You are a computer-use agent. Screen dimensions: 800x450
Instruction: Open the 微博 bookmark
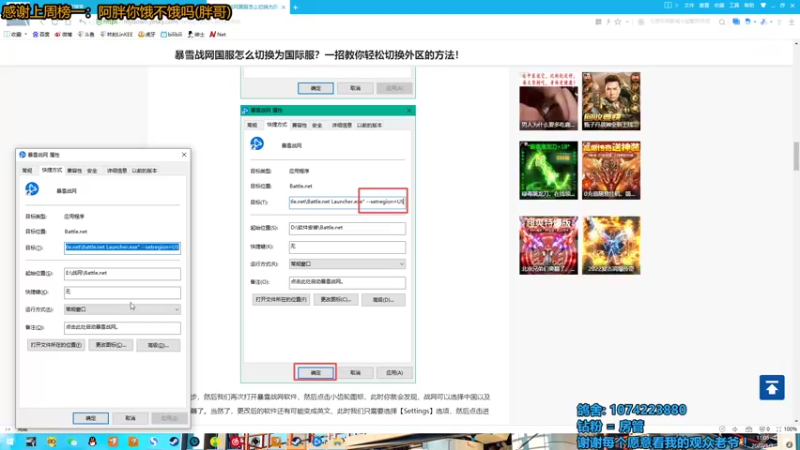pyautogui.click(x=63, y=34)
